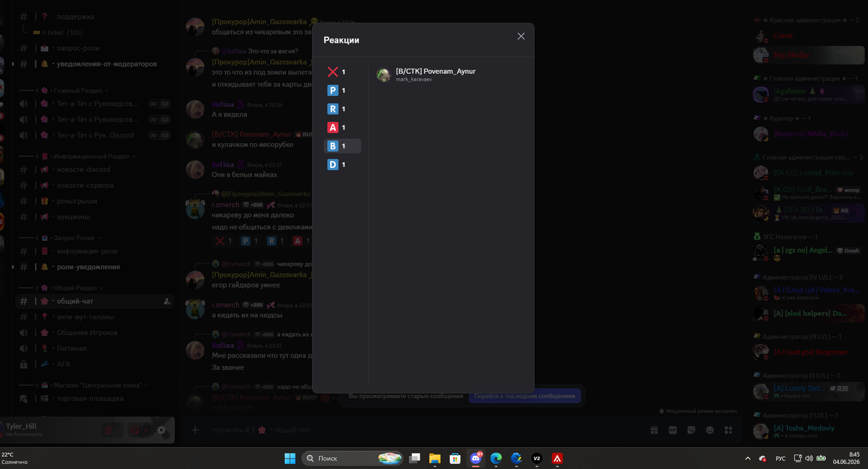Open the emoji picker icon
The image size is (868, 469).
point(710,430)
